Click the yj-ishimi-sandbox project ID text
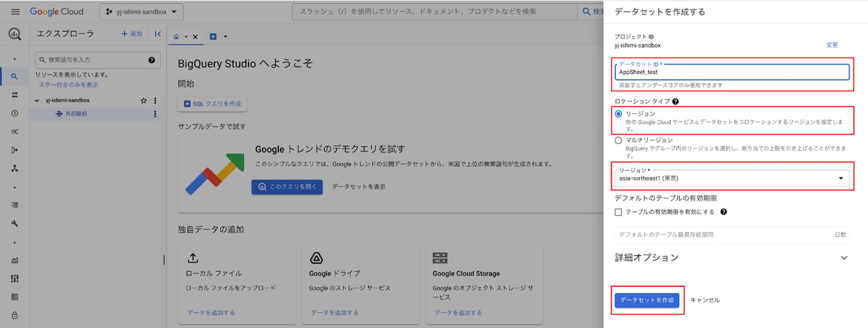The width and height of the screenshot is (868, 328). (x=637, y=46)
